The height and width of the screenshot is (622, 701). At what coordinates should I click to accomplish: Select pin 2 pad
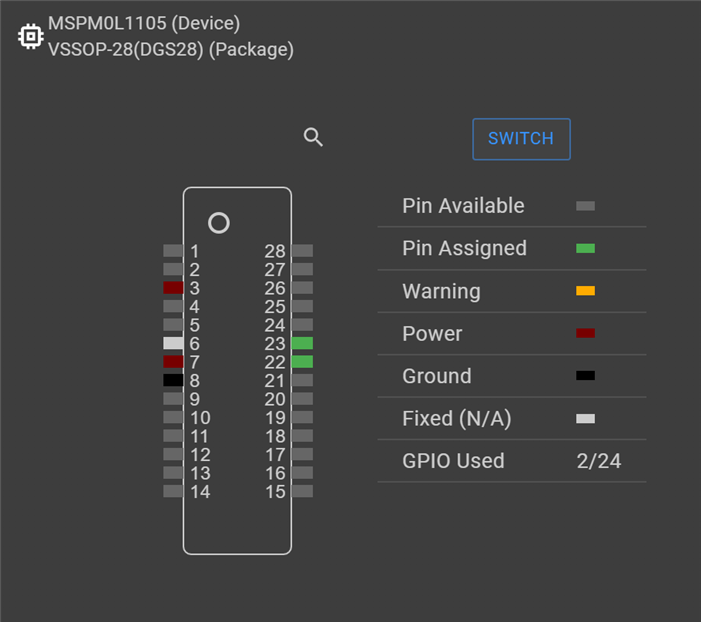(173, 269)
